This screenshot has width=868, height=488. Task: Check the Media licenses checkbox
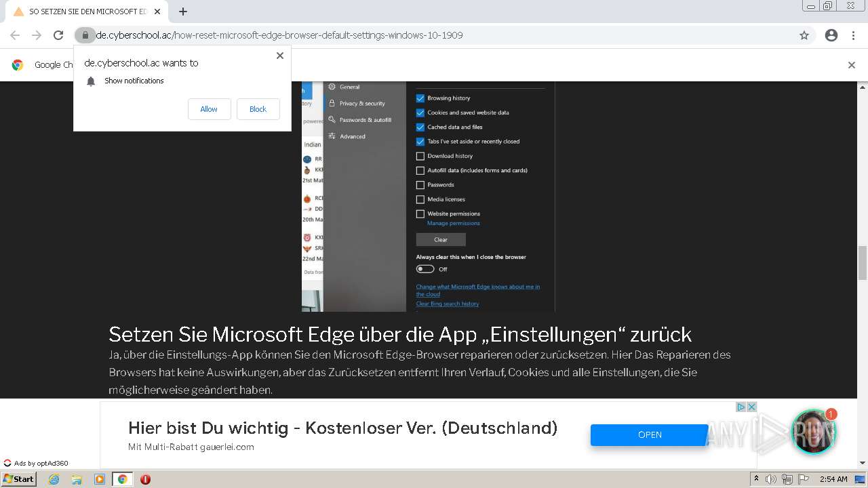(x=420, y=199)
